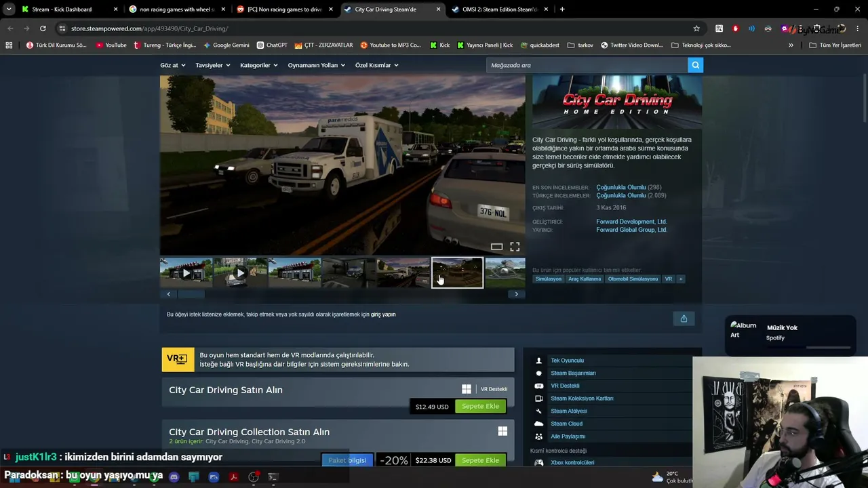Viewport: 868px width, 488px height.
Task: Toggle fullscreen on the screenshot viewer
Action: (515, 247)
